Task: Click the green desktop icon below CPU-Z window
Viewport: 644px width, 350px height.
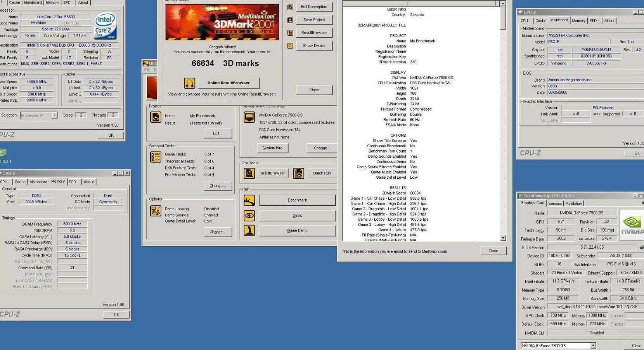Action: (x=3, y=153)
